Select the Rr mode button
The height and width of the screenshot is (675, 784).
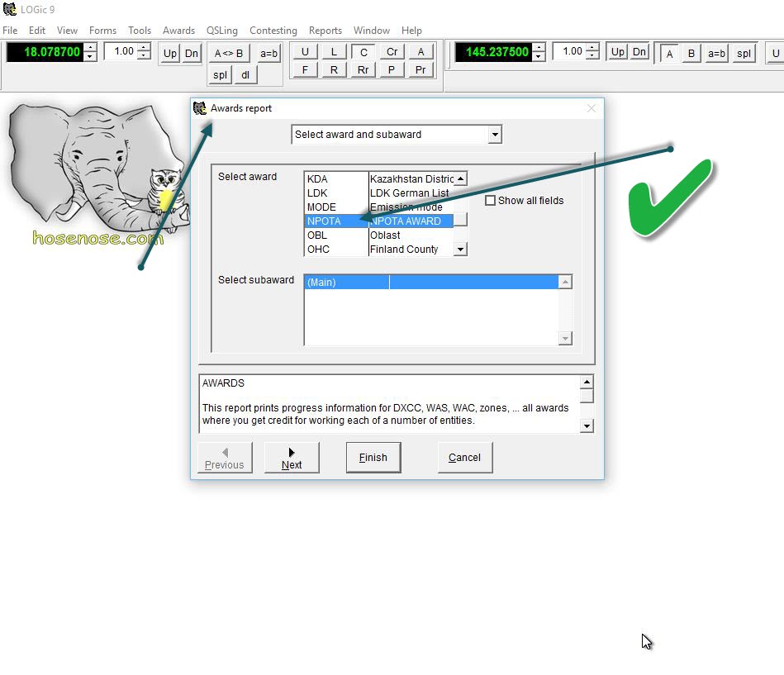pyautogui.click(x=363, y=70)
